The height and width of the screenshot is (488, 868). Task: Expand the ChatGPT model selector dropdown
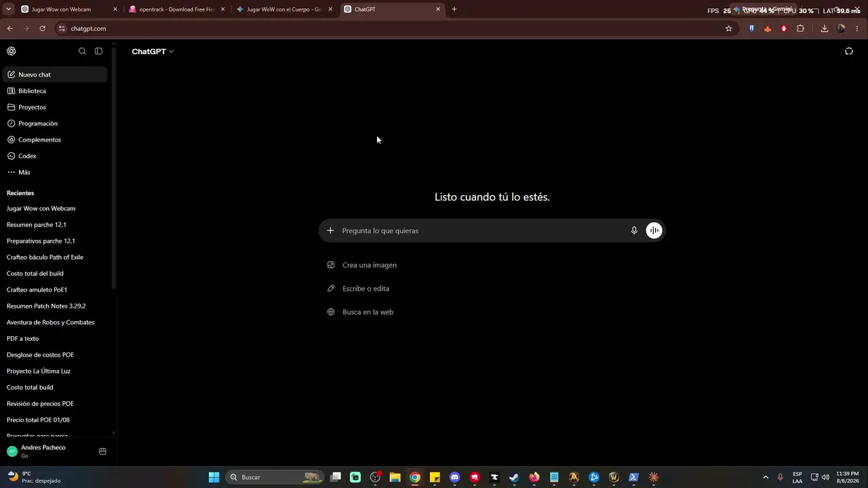pyautogui.click(x=153, y=52)
